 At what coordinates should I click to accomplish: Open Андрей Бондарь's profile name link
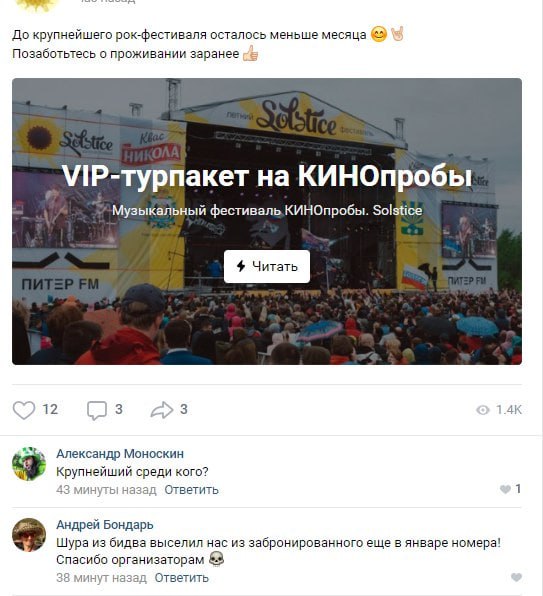pos(105,525)
